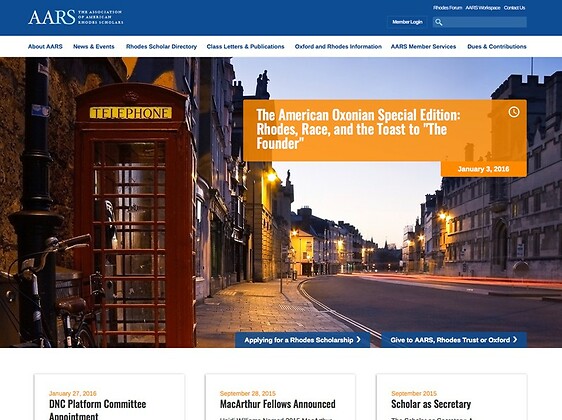Open Oxford and Rhodes Information menu

[x=338, y=47]
